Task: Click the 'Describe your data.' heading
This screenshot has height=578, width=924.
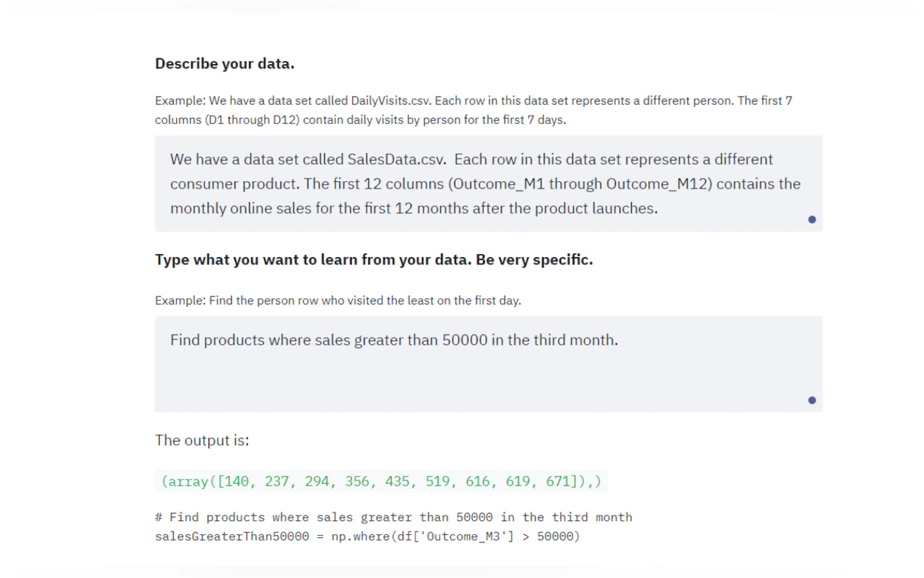Action: coord(224,63)
